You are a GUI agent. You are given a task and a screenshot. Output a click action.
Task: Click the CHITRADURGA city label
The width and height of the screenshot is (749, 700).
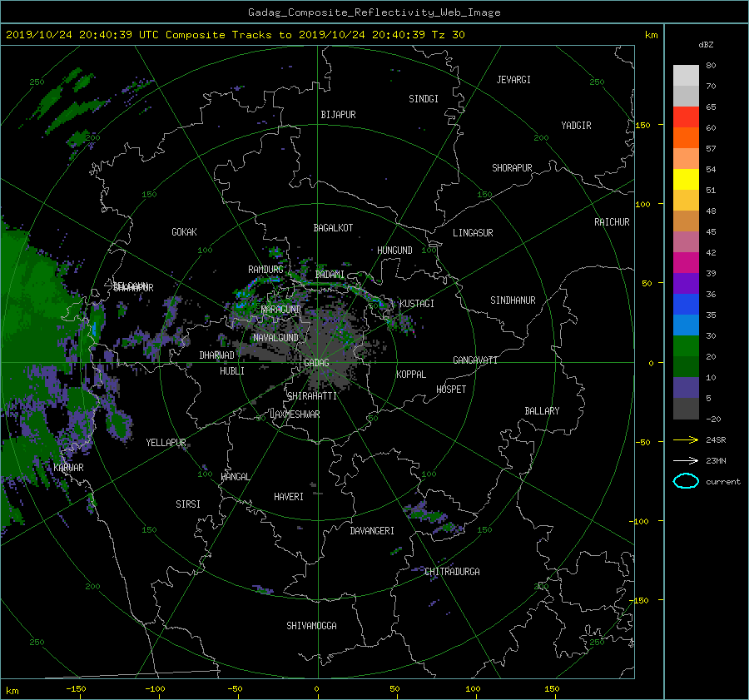pos(452,572)
